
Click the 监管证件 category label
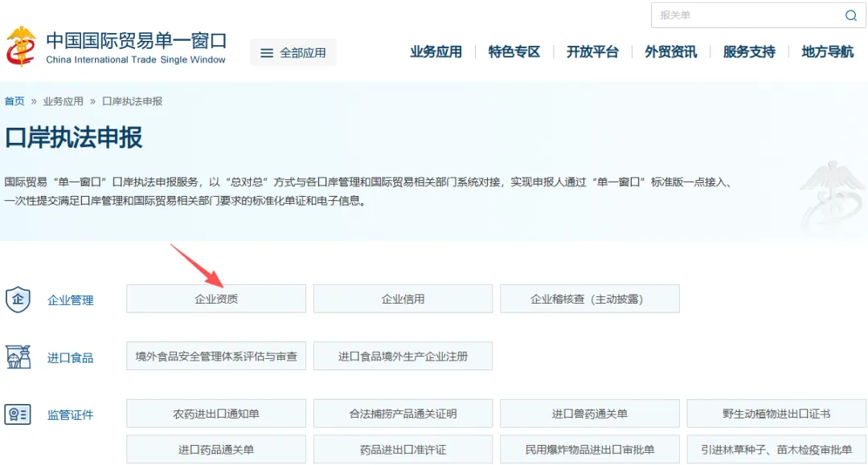point(70,414)
